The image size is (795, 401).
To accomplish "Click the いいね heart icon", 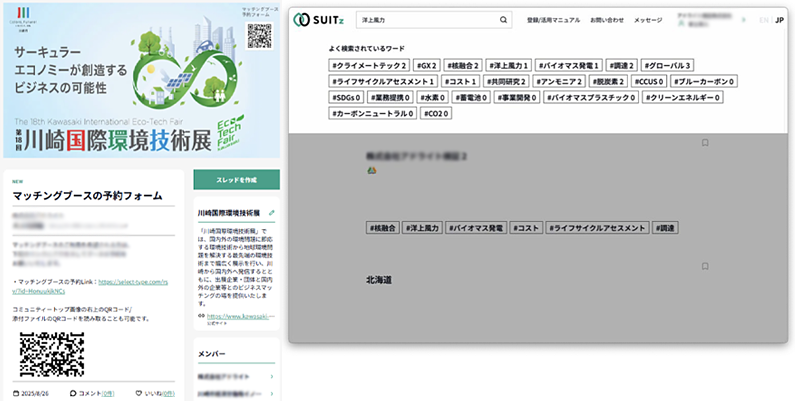I will (139, 394).
